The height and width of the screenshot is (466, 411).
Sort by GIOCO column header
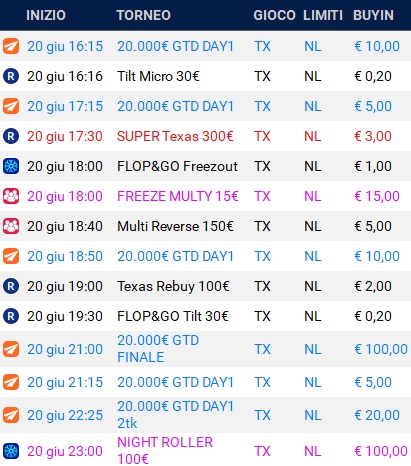(x=274, y=15)
